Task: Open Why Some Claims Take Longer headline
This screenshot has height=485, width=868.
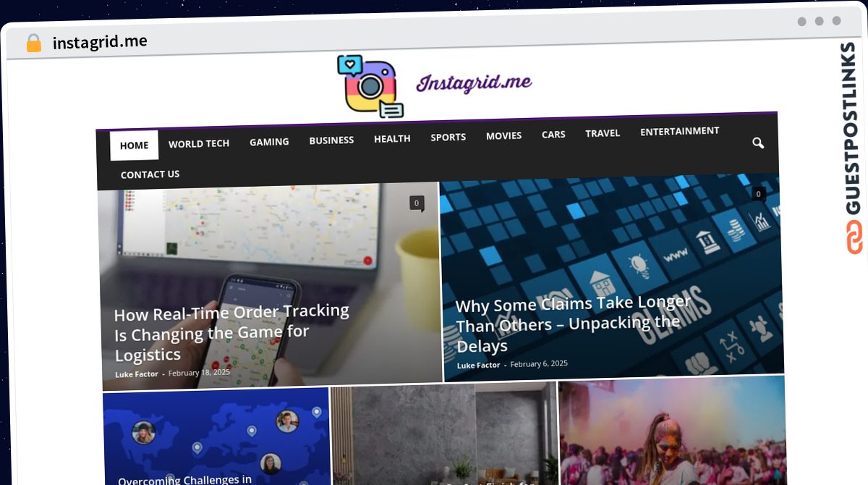Action: click(573, 324)
